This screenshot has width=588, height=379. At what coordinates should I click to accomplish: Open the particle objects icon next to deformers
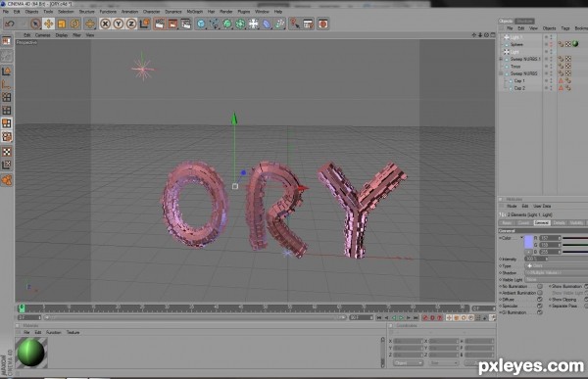point(279,24)
